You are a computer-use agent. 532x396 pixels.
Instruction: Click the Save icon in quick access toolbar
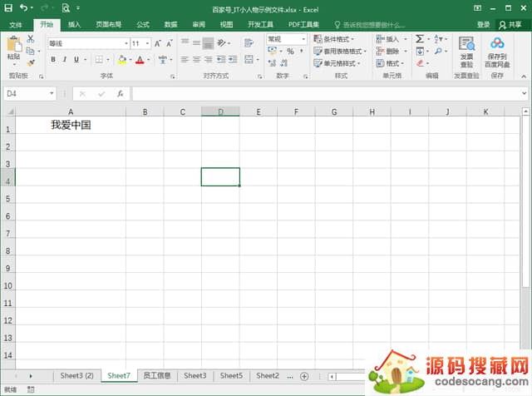(x=8, y=7)
